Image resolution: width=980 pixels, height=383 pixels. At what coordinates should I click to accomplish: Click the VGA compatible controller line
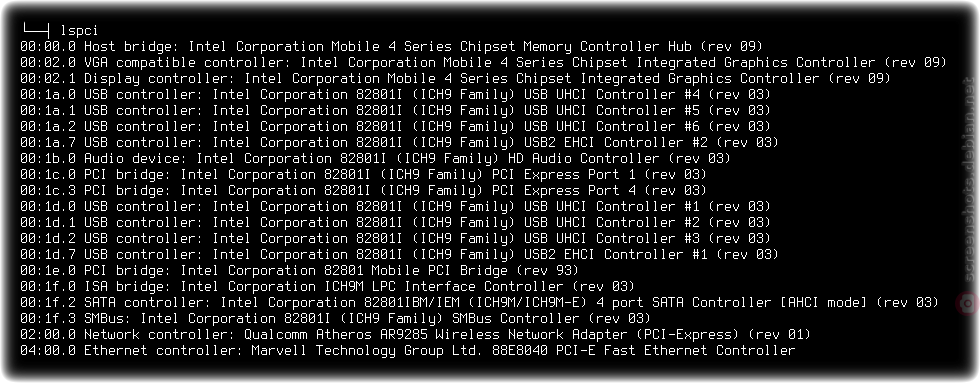coord(483,62)
